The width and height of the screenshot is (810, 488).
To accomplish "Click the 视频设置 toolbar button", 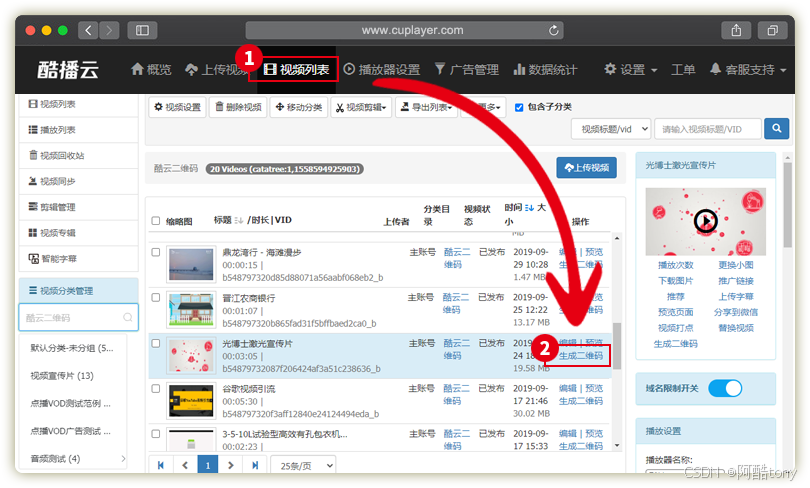I will coord(178,107).
